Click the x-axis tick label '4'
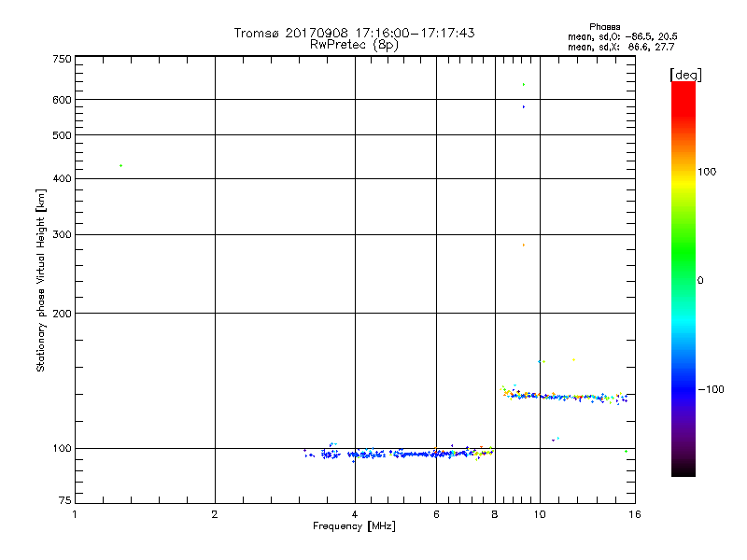The image size is (747, 560). pos(355,514)
